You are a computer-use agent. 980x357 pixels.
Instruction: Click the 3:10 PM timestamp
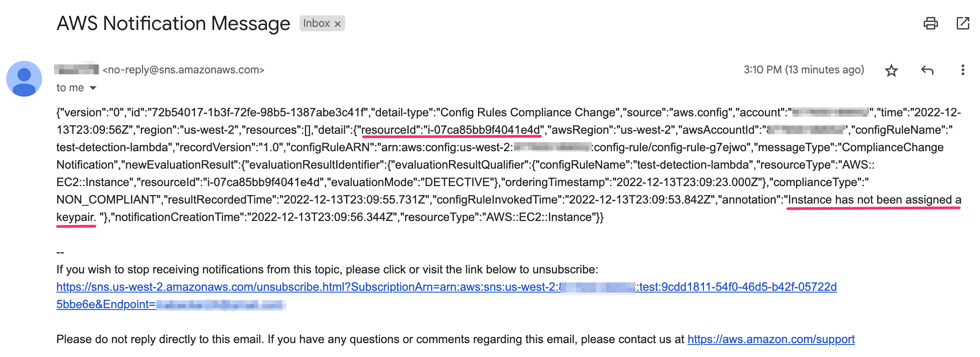tap(803, 70)
